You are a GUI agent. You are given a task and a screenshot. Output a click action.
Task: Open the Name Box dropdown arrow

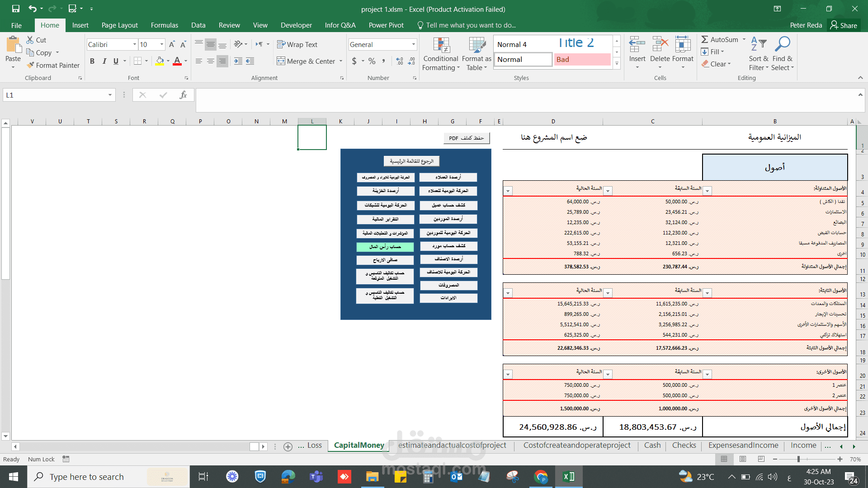(x=110, y=95)
